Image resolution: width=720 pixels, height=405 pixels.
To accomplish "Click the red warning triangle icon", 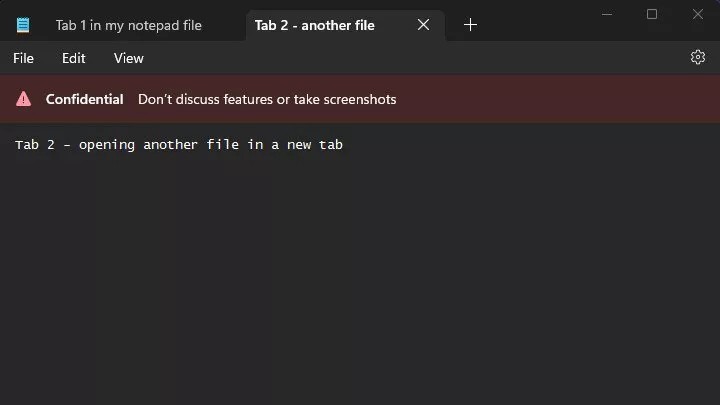I will coord(24,99).
